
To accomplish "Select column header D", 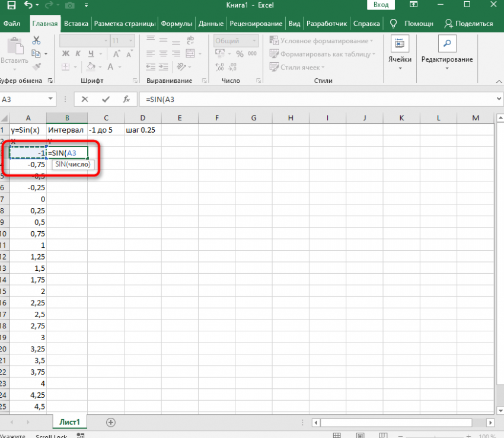I will (x=142, y=118).
